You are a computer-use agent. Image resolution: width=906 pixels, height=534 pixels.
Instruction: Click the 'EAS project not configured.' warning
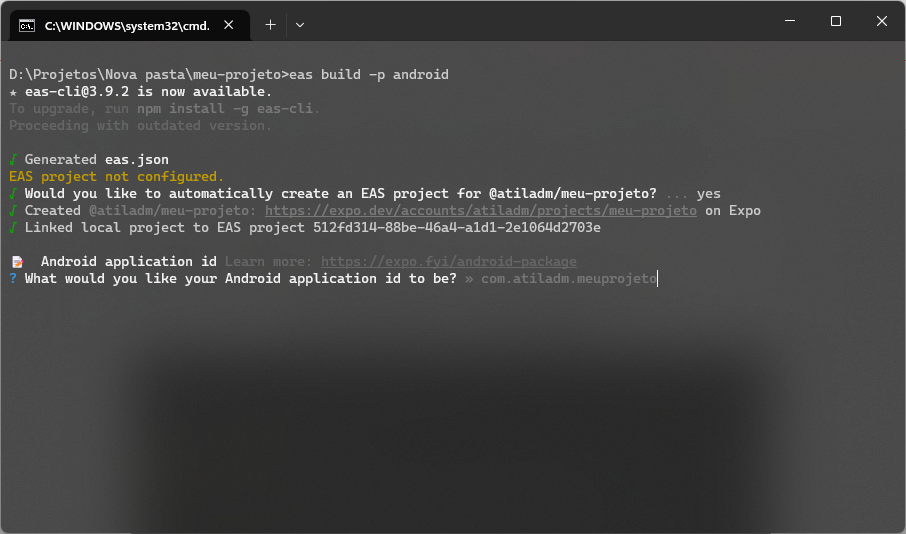(116, 176)
